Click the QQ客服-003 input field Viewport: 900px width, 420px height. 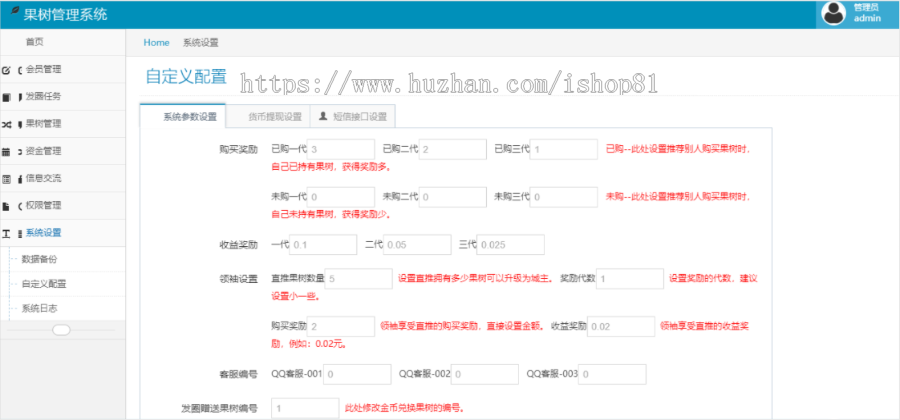coord(612,374)
